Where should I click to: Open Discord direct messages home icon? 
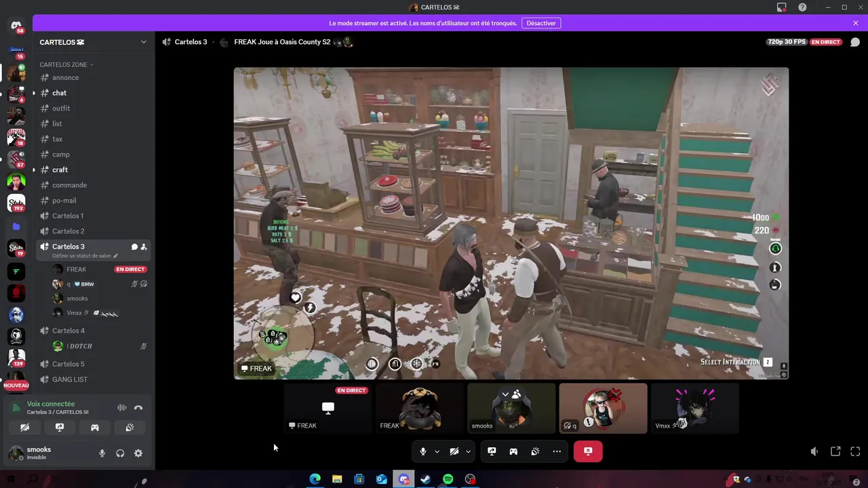(x=16, y=26)
